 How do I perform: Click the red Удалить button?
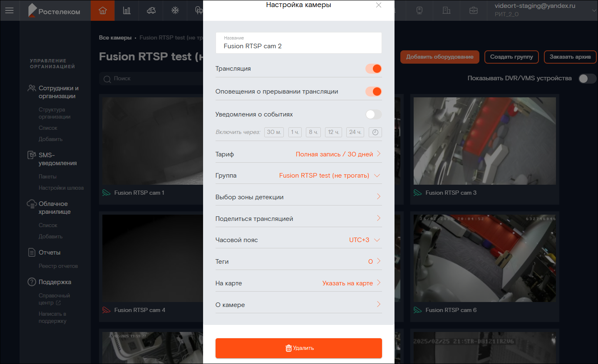(298, 348)
